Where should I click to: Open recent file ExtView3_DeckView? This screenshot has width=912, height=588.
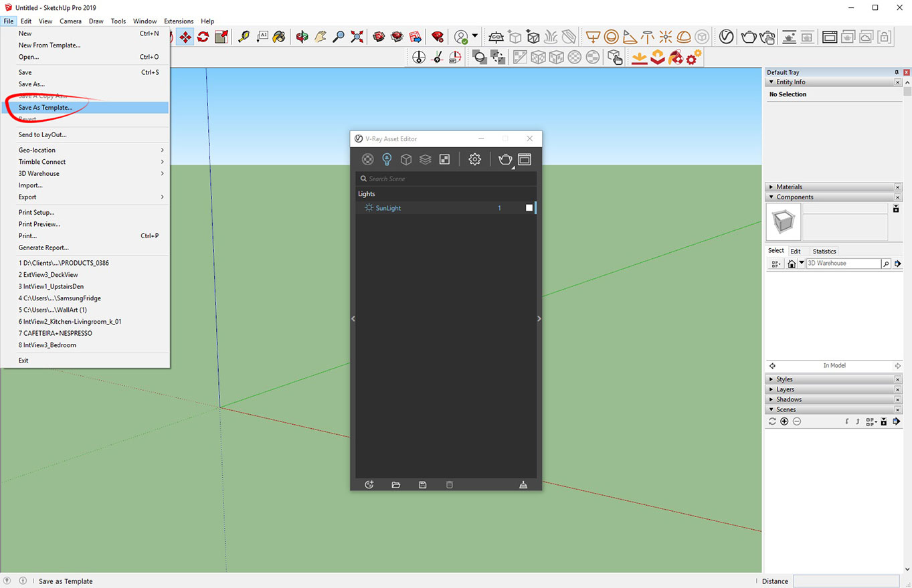pos(85,275)
